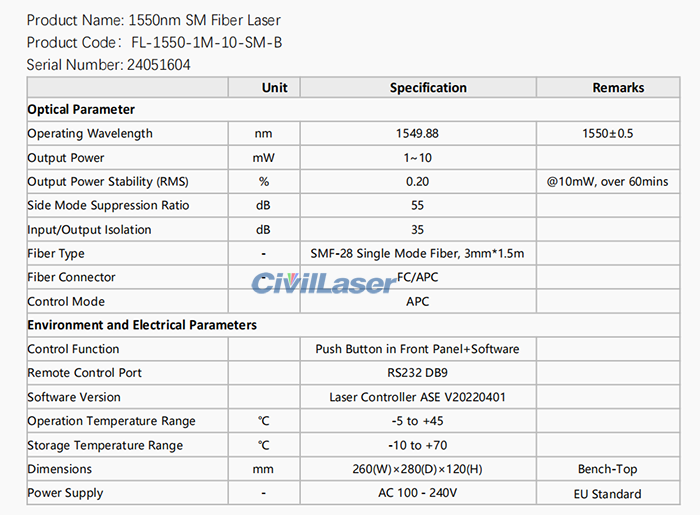The width and height of the screenshot is (700, 515).
Task: Click the remark @10mW, over 60mins
Action: [x=608, y=182]
